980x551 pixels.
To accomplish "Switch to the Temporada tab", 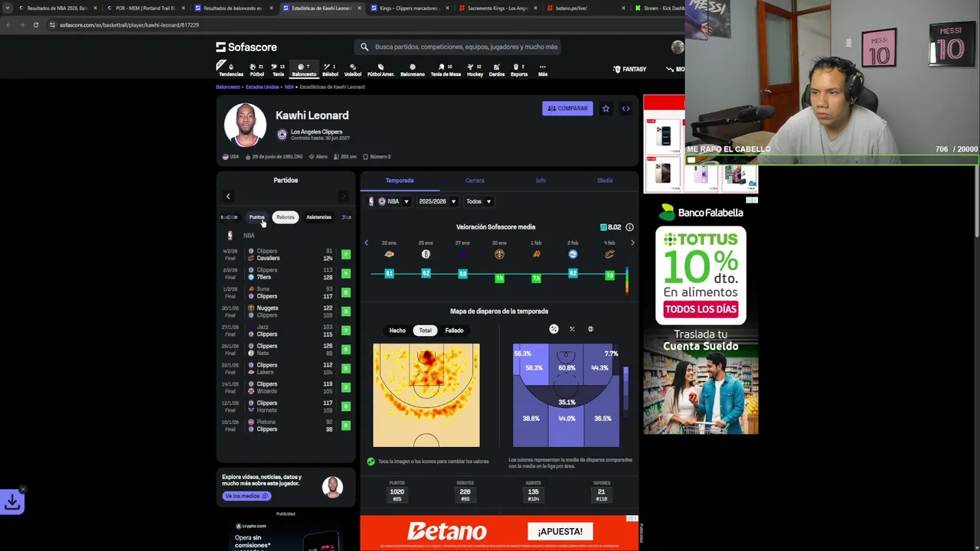I will tap(400, 181).
